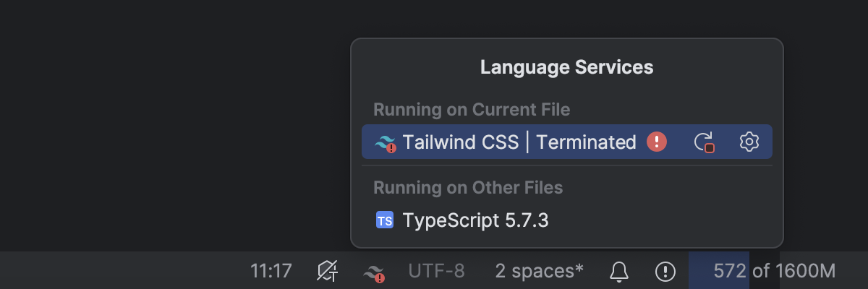Click the 572 of 1600M memory indicator
868x289 pixels.
(x=774, y=272)
